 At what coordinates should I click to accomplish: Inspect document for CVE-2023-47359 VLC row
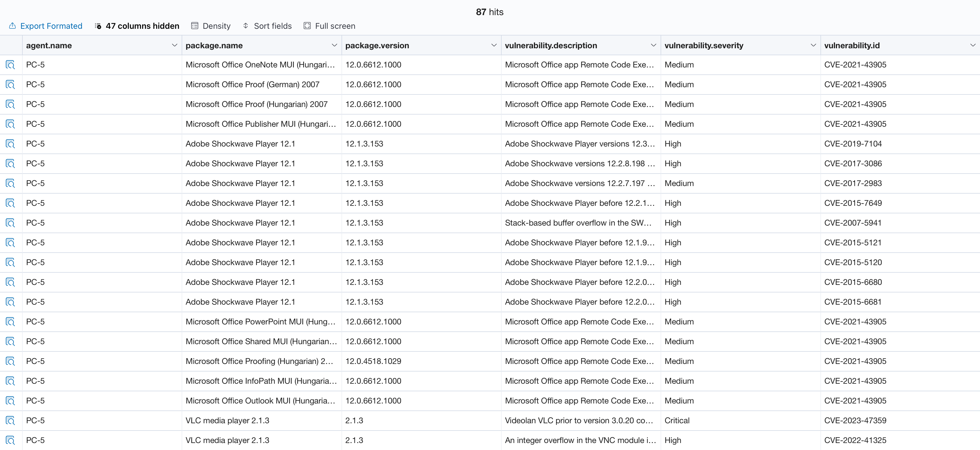10,421
